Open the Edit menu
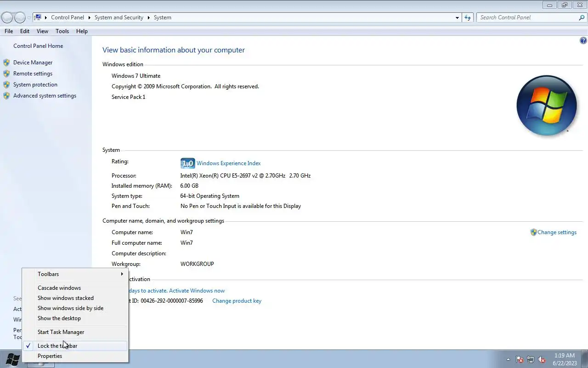The image size is (588, 368). (x=25, y=31)
